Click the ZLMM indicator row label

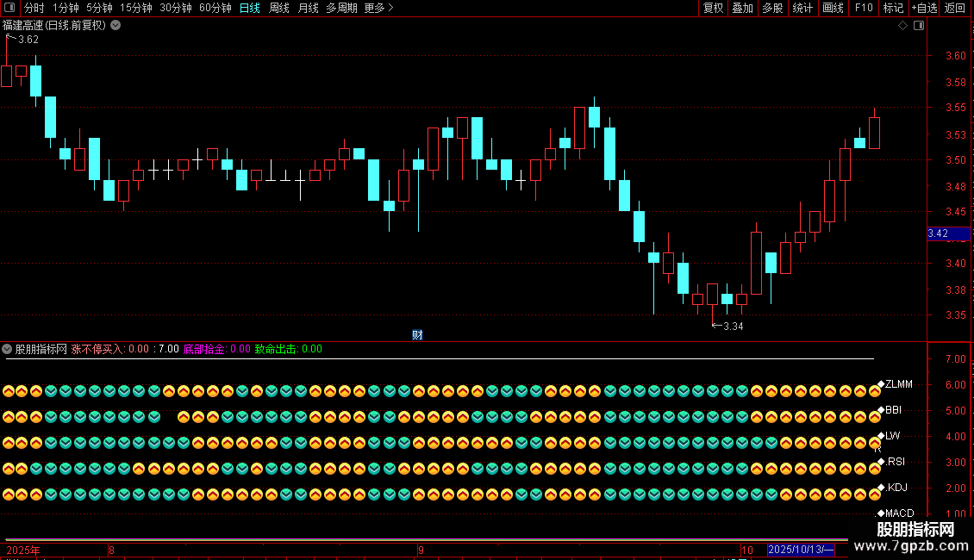click(x=898, y=384)
